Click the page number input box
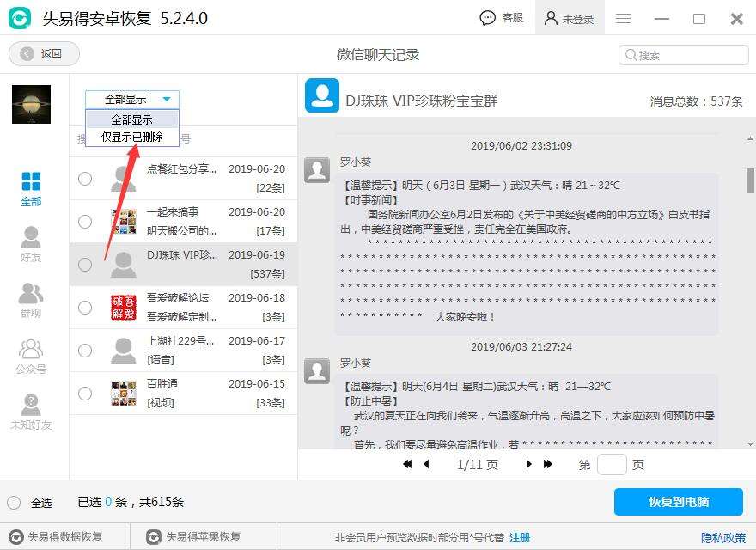 (612, 465)
